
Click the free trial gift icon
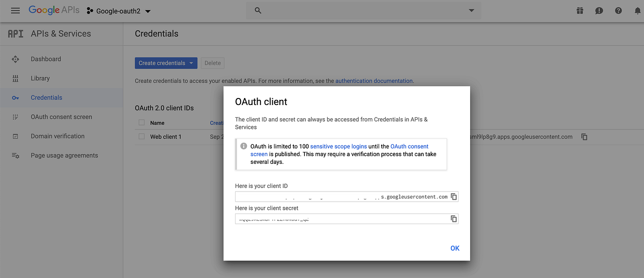click(580, 10)
